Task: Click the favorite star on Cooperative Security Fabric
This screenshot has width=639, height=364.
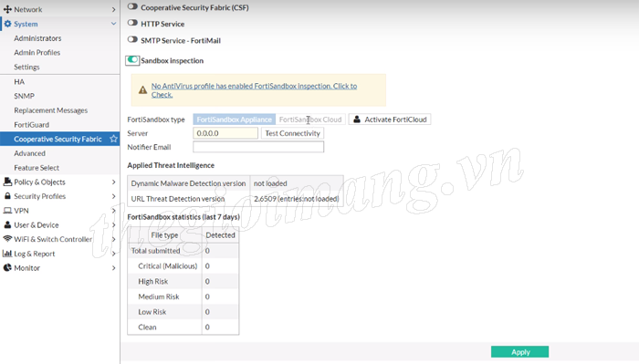Action: coord(113,139)
